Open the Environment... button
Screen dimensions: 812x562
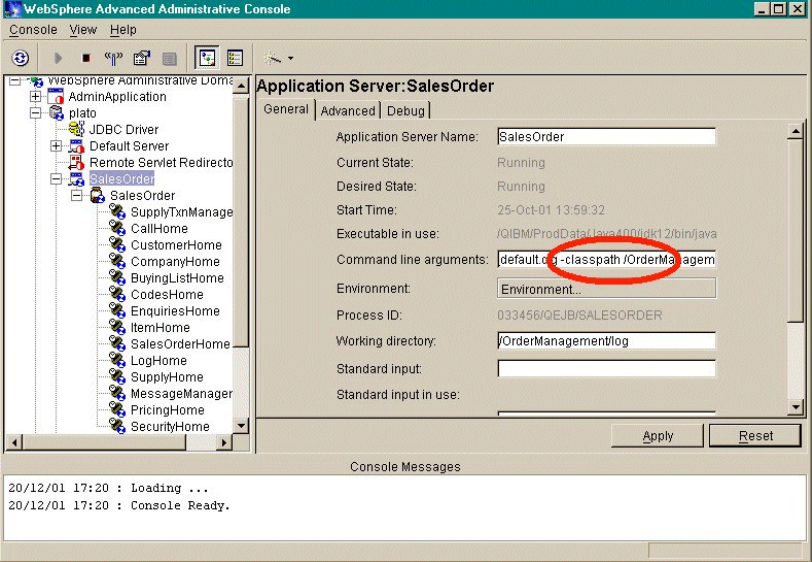click(x=606, y=289)
